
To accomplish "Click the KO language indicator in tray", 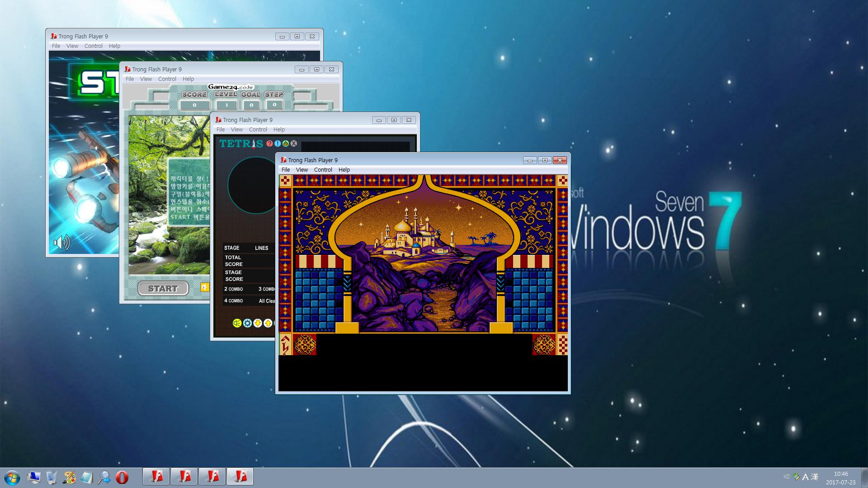I will pos(787,477).
